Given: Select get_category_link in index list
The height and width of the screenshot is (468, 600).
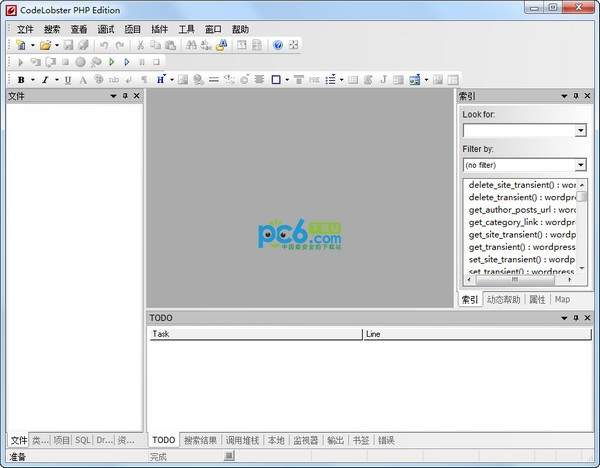Looking at the screenshot, I should click(x=520, y=222).
